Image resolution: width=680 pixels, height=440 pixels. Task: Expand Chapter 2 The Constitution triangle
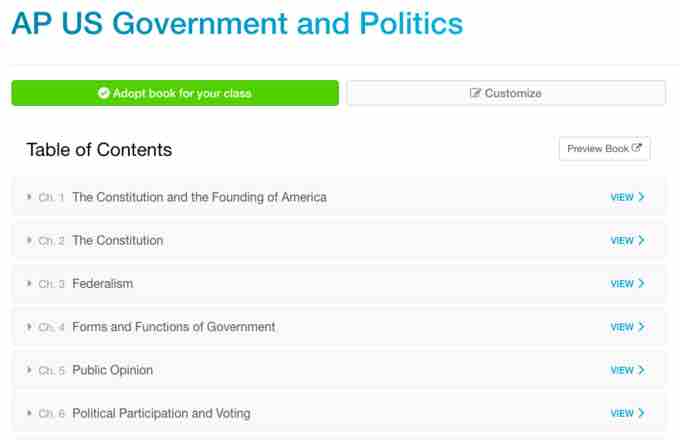coord(30,240)
